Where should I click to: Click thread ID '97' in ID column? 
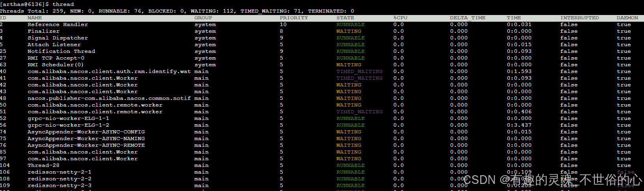3,159
